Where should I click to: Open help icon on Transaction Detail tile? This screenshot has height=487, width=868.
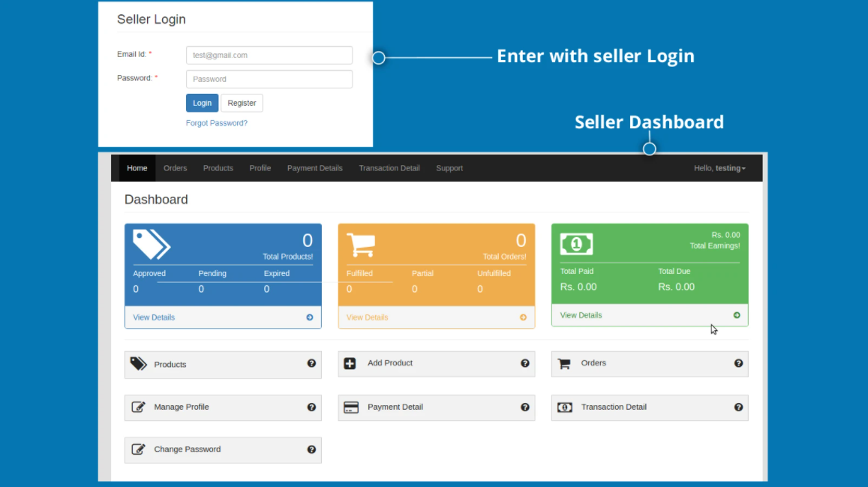click(x=738, y=407)
